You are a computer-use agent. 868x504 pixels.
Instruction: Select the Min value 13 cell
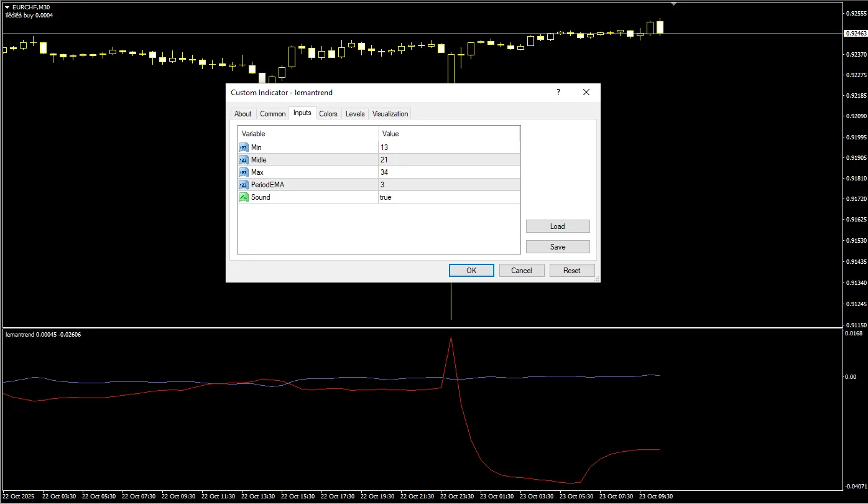pos(449,147)
